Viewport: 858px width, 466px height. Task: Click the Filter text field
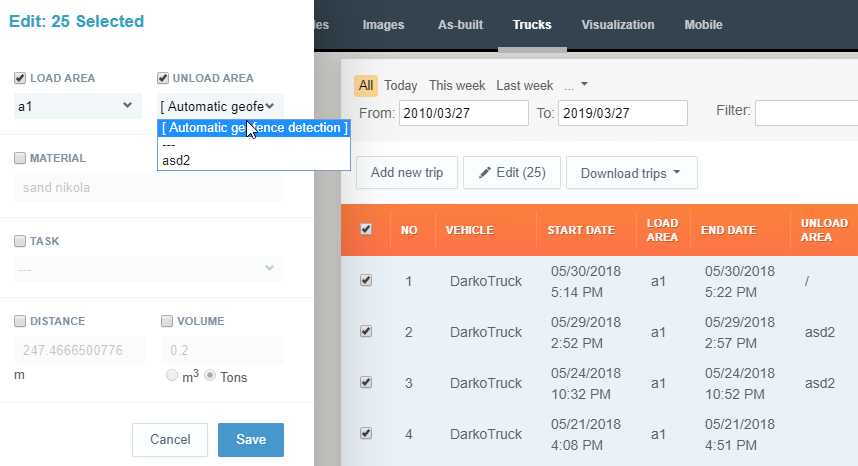point(806,113)
